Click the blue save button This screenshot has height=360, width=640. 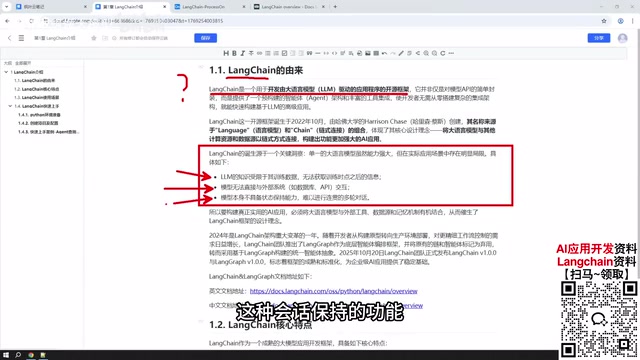click(205, 38)
